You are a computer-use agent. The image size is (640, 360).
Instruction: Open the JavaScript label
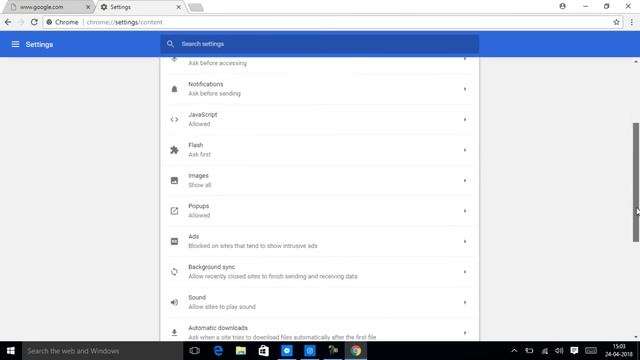202,115
